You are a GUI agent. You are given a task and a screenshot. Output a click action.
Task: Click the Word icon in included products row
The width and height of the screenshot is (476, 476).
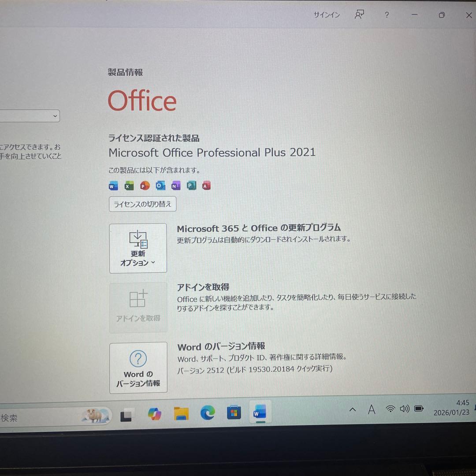tap(113, 186)
